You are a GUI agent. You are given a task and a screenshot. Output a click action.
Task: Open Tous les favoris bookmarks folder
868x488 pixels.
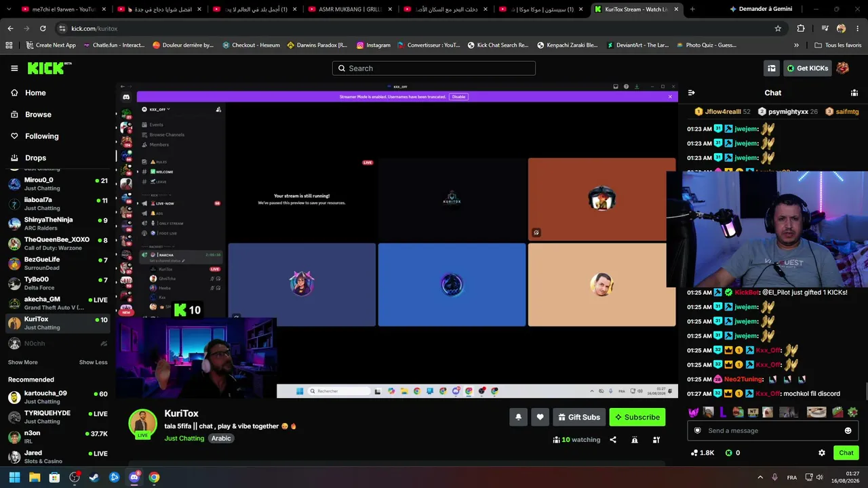(838, 45)
